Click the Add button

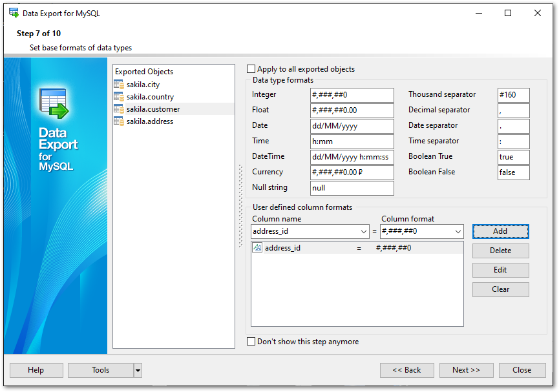pyautogui.click(x=501, y=231)
